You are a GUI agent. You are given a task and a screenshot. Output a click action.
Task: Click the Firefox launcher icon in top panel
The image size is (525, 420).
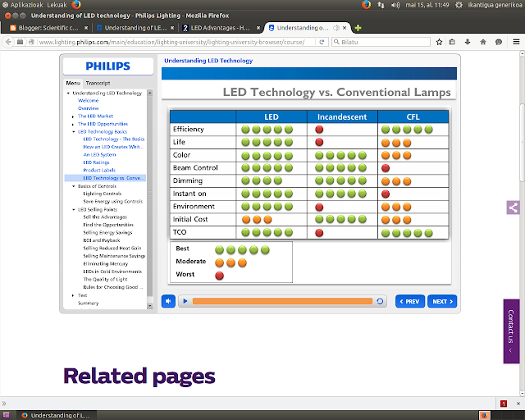(x=76, y=5)
